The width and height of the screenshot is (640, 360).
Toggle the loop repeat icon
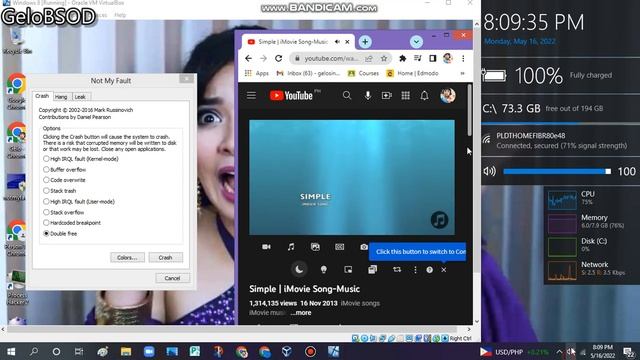397,269
